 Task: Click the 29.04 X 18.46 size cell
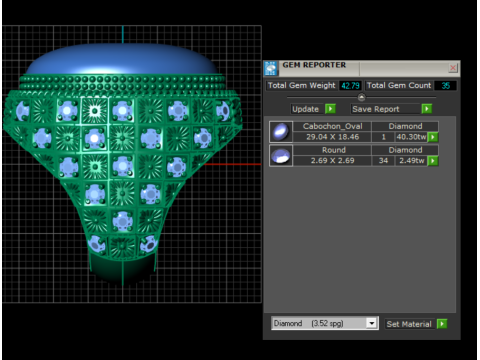click(x=332, y=137)
